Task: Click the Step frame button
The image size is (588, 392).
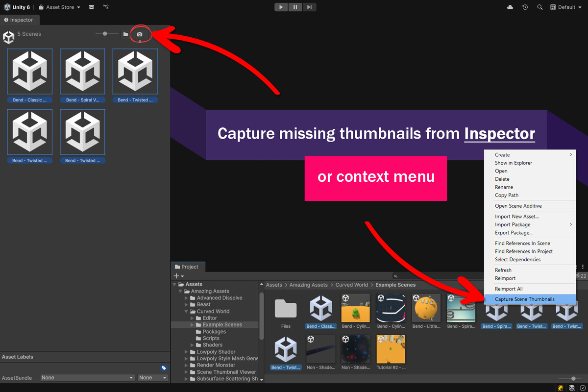Action: 309,7
